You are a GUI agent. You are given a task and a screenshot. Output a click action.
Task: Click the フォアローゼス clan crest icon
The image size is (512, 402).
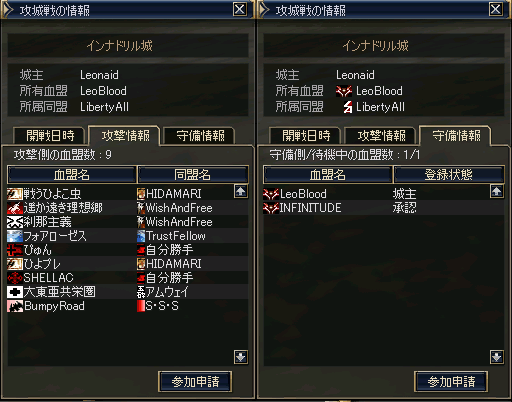click(x=15, y=236)
